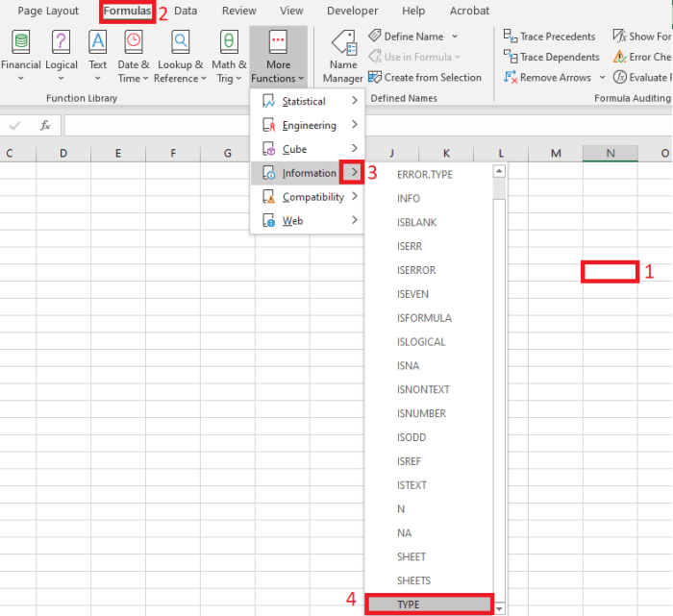Select the ISEVEN function

pyautogui.click(x=429, y=294)
